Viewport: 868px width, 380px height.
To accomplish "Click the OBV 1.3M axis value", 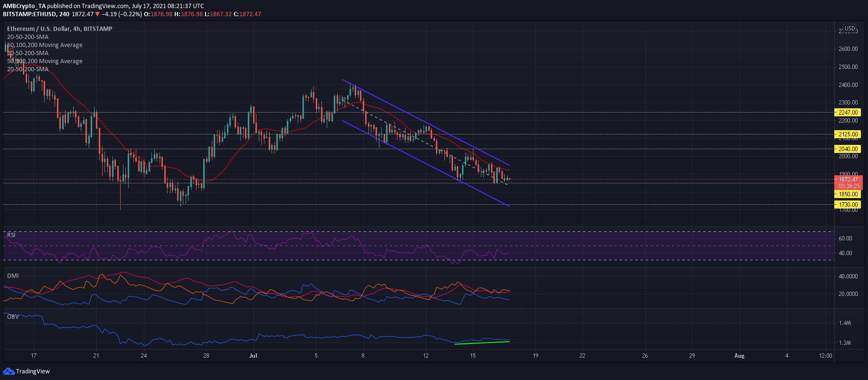I will tap(845, 343).
